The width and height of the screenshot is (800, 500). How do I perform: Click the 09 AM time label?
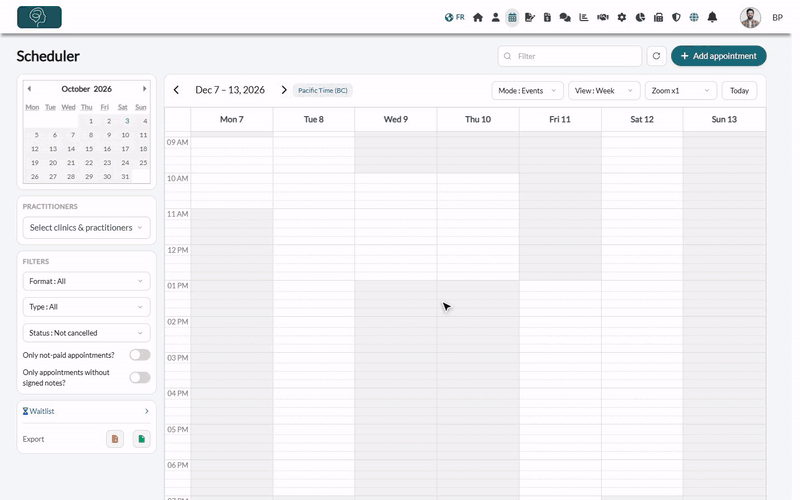point(178,142)
